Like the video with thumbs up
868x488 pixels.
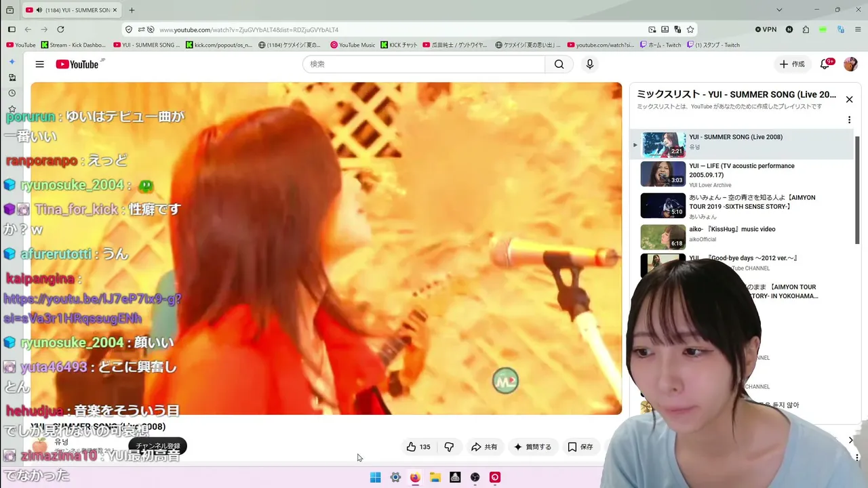point(418,447)
